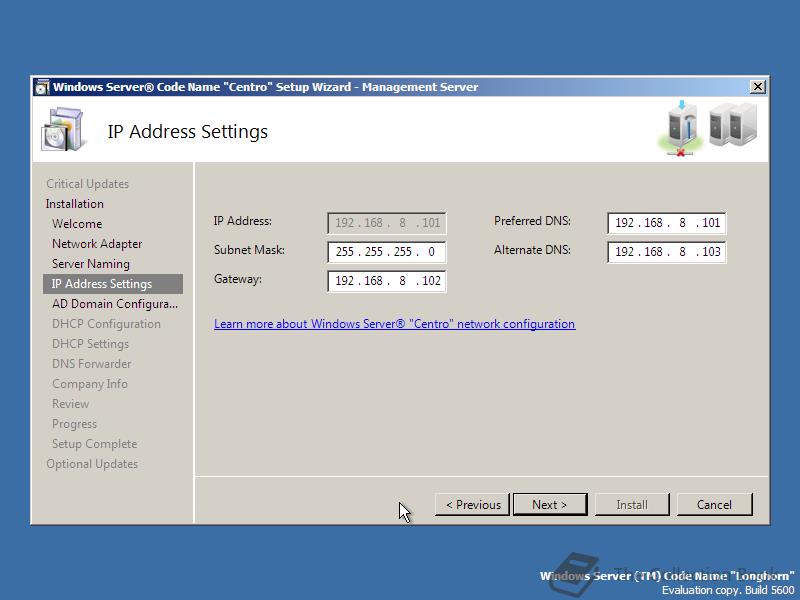Click the Optional Updates step

(92, 464)
